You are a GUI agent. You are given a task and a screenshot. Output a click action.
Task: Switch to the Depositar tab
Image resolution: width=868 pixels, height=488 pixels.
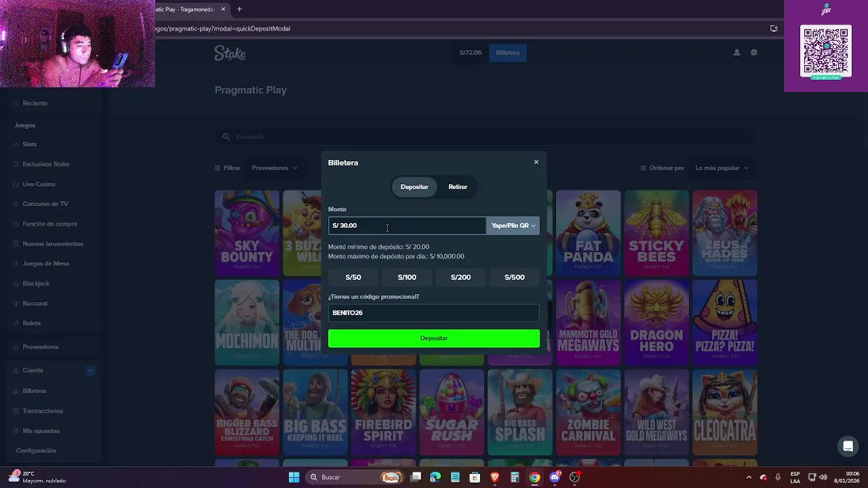(x=414, y=187)
